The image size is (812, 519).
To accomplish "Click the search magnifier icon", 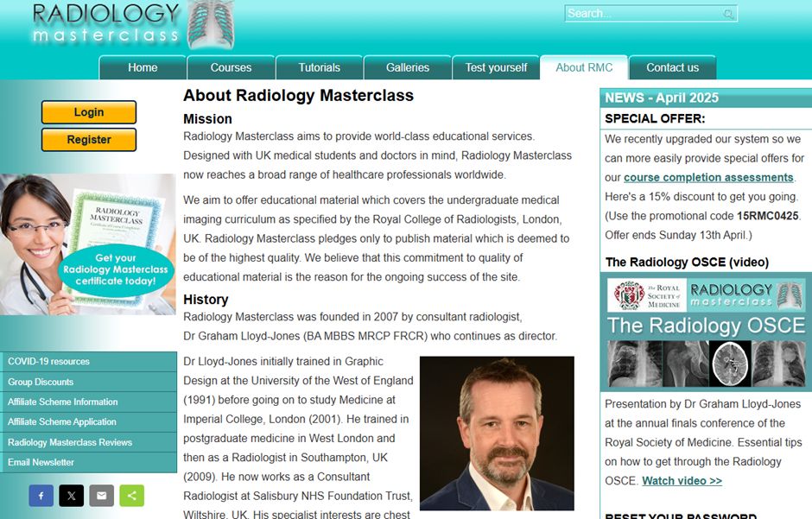I will click(728, 14).
